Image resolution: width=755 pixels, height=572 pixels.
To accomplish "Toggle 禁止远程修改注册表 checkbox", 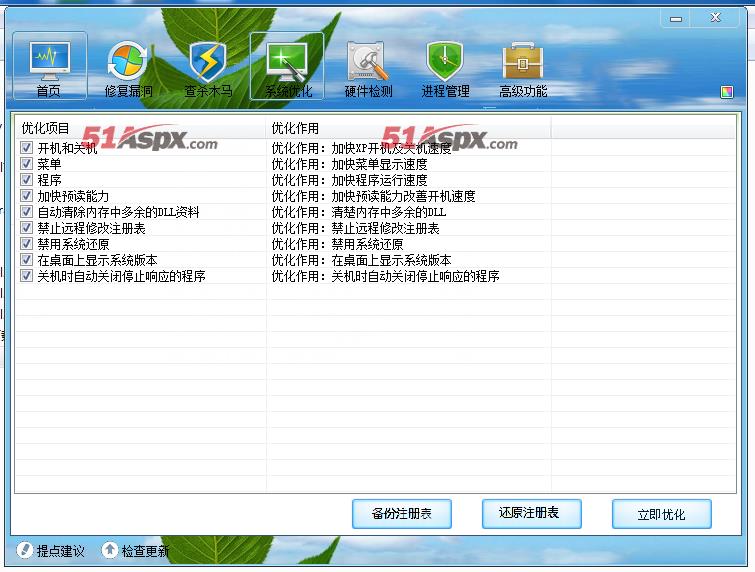I will click(26, 228).
